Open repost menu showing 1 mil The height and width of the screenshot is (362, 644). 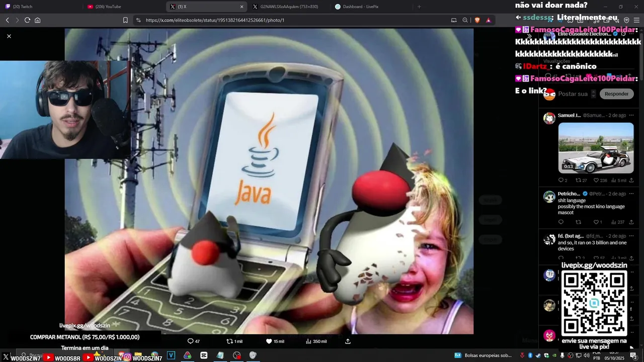[x=234, y=341]
